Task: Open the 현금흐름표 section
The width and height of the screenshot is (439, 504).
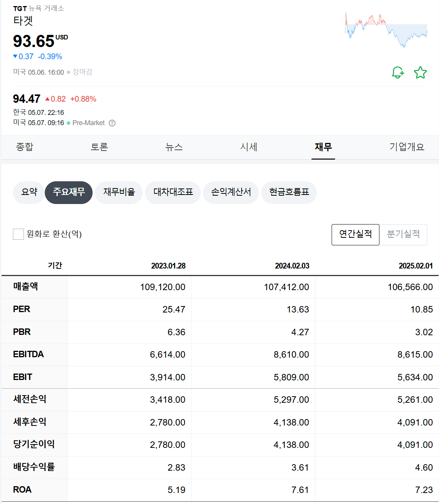Action: coord(289,192)
